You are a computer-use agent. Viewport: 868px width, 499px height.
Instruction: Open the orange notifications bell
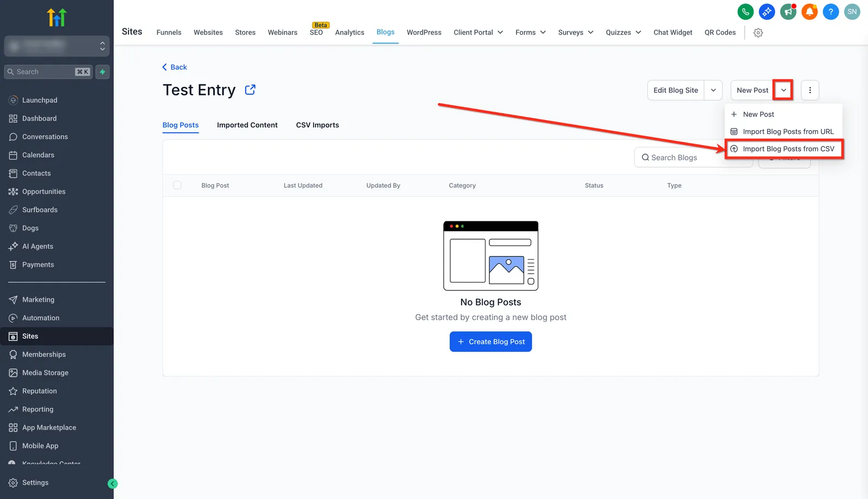tap(809, 11)
